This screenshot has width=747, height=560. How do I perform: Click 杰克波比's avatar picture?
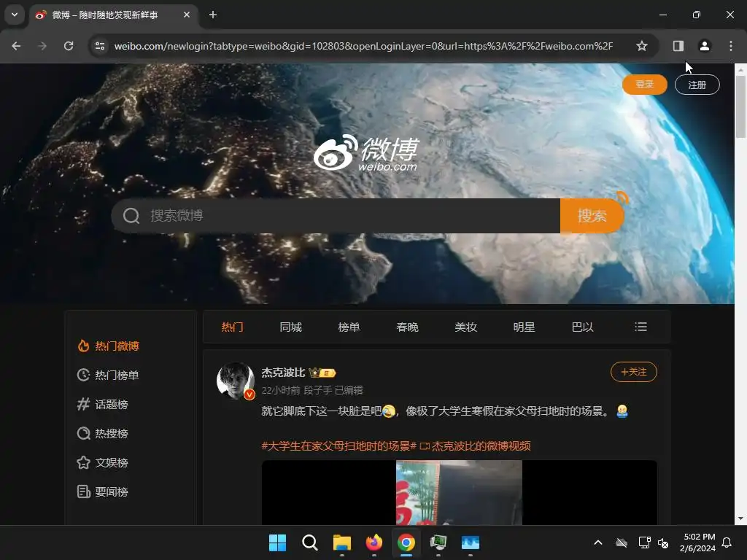coord(236,381)
